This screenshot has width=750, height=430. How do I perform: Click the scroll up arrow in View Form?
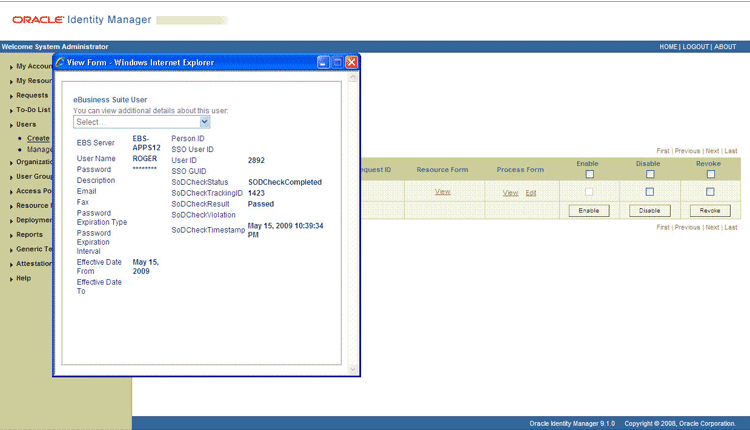[x=353, y=77]
